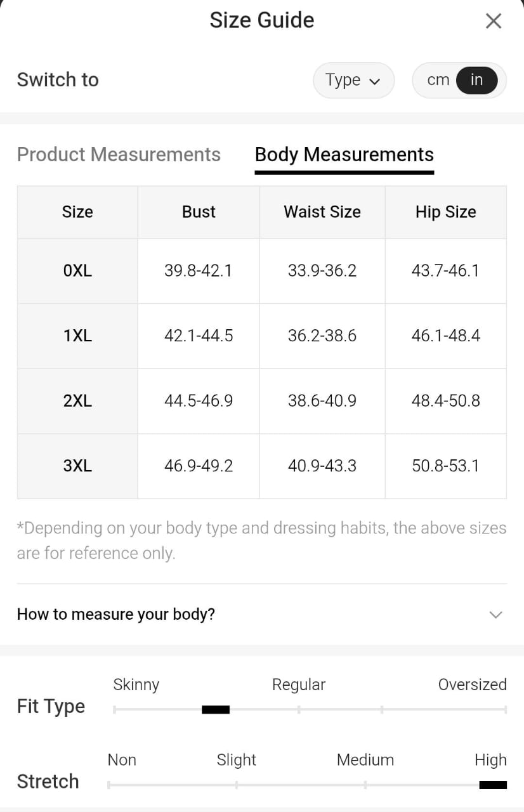
Task: Pick the 3XL size row
Action: tap(77, 466)
